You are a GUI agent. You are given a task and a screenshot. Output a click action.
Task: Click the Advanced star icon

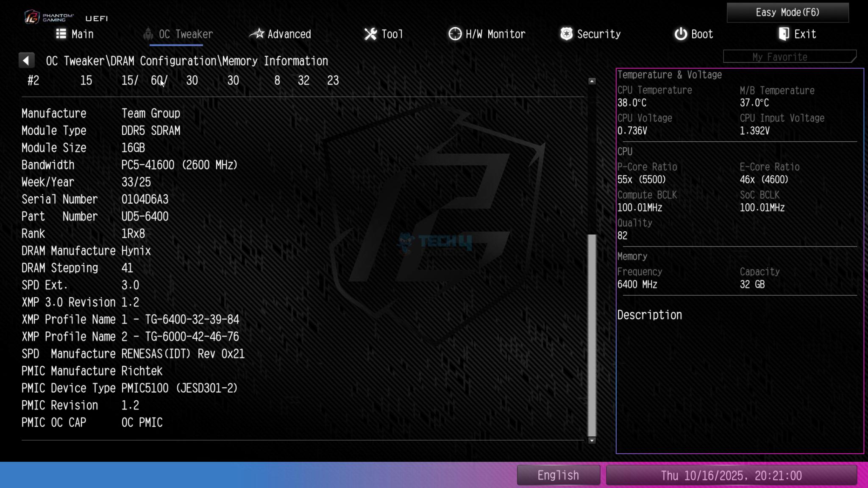pos(257,34)
